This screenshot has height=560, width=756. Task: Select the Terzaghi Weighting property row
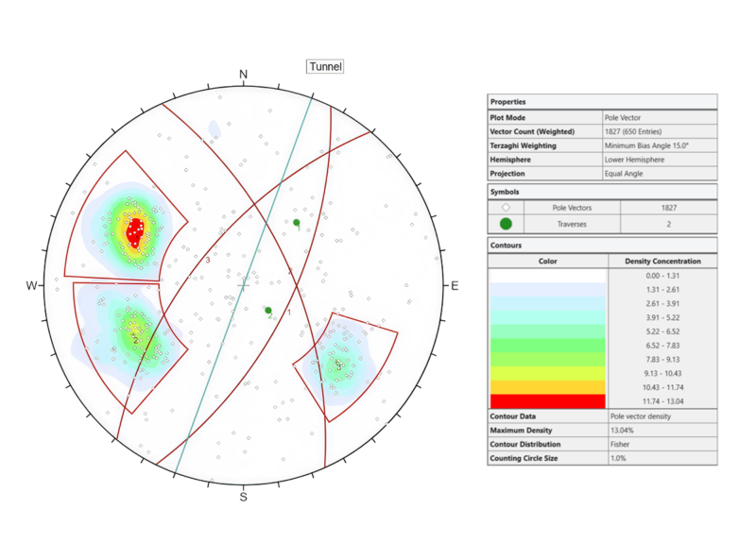601,146
